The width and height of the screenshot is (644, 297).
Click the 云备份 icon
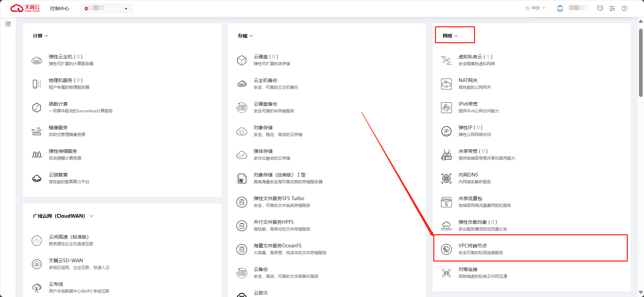coord(242,273)
